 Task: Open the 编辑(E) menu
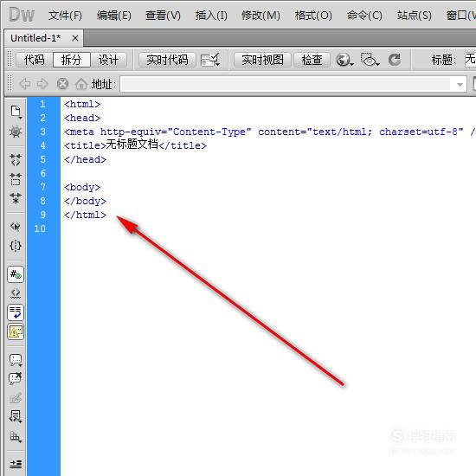point(114,16)
